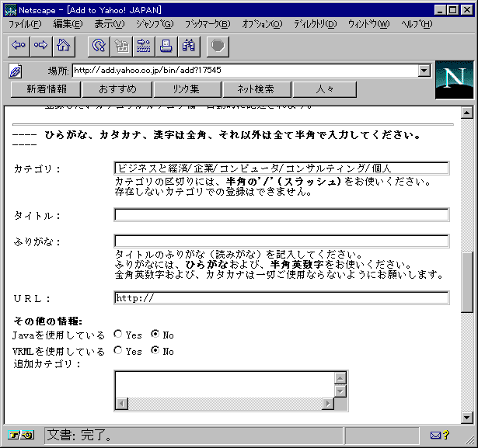478x448 pixels.
Task: Focus the URL input field with http://
Action: tap(281, 298)
